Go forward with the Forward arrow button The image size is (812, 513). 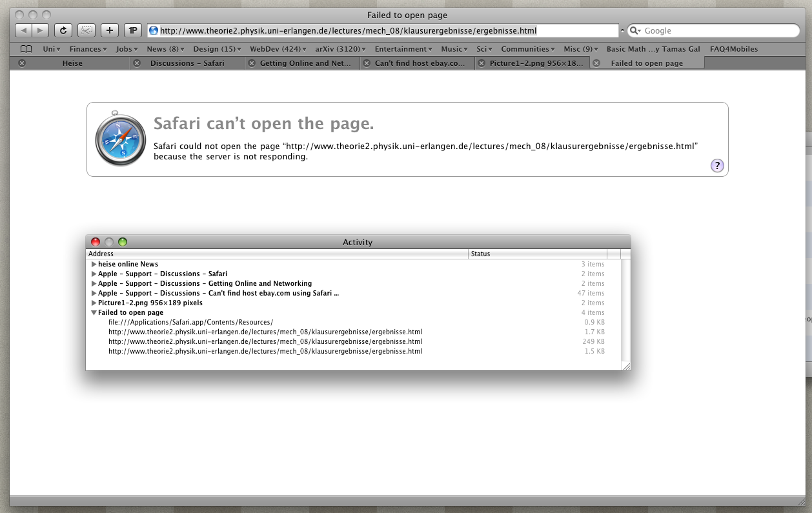(x=40, y=30)
